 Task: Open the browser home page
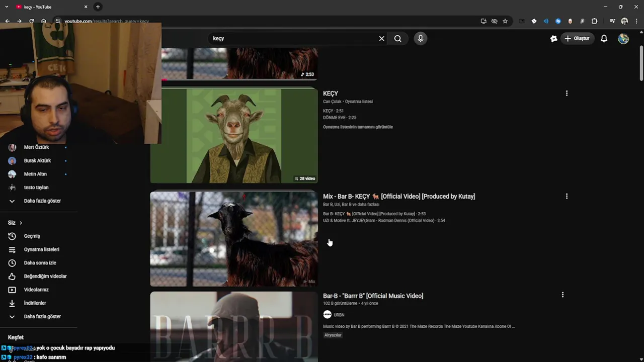point(43,21)
